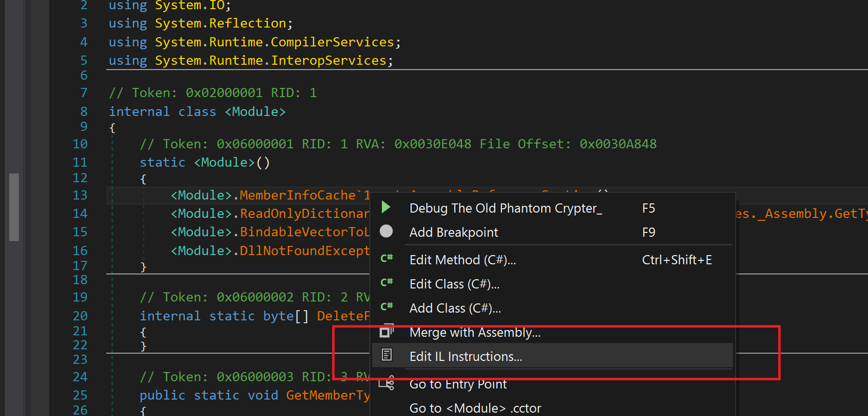Click BindableVectorToL member on line 15

(305, 232)
